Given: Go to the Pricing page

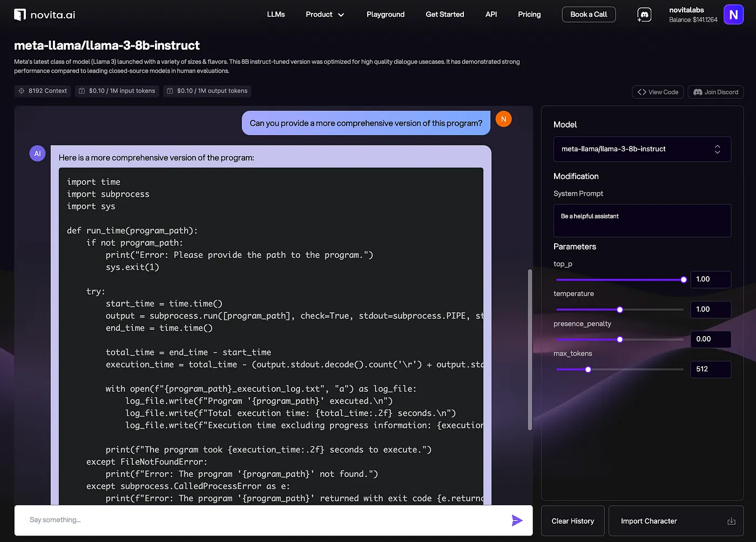Looking at the screenshot, I should point(529,15).
